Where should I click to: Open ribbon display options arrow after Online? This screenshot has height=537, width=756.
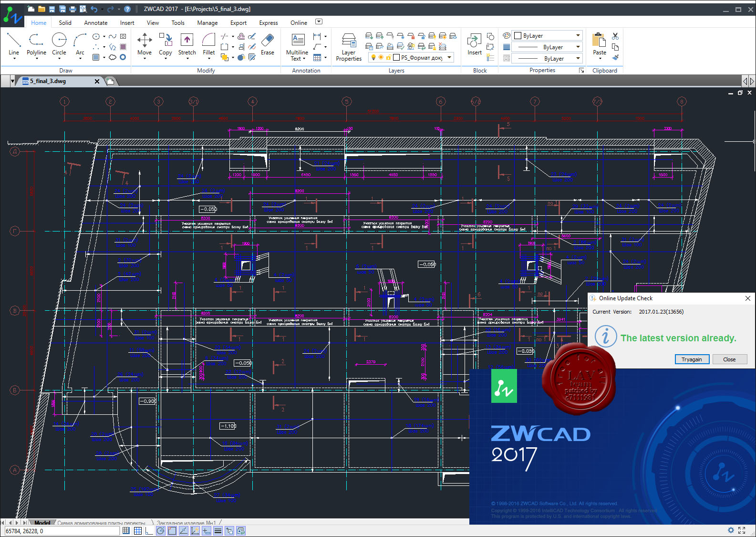pos(319,21)
